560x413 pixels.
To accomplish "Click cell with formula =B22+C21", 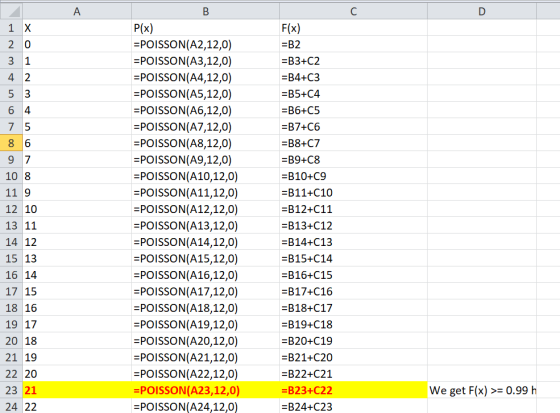I will click(353, 373).
